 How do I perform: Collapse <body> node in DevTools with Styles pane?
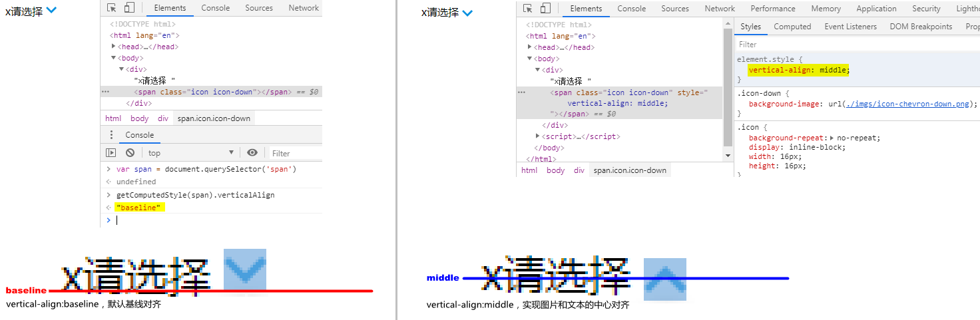coord(530,59)
